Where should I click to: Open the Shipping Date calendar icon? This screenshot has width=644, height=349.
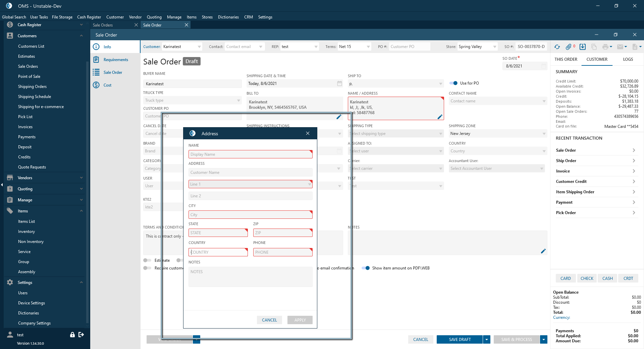pyautogui.click(x=339, y=84)
